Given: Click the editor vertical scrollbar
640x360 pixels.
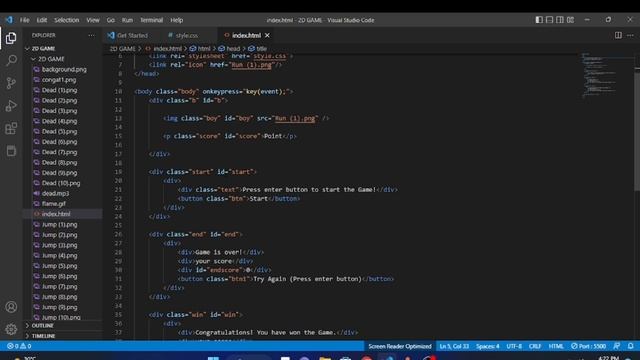Looking at the screenshot, I should click(637, 131).
